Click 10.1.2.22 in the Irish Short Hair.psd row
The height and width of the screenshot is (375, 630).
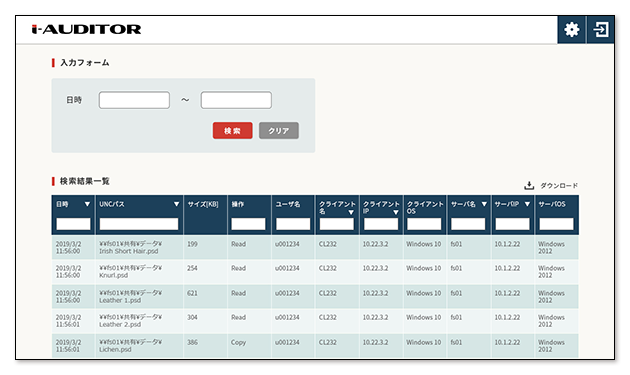pos(507,244)
